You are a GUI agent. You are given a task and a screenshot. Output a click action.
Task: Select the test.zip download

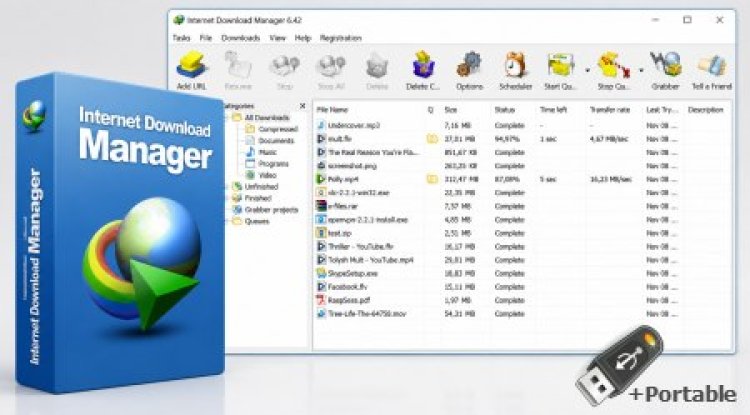340,233
